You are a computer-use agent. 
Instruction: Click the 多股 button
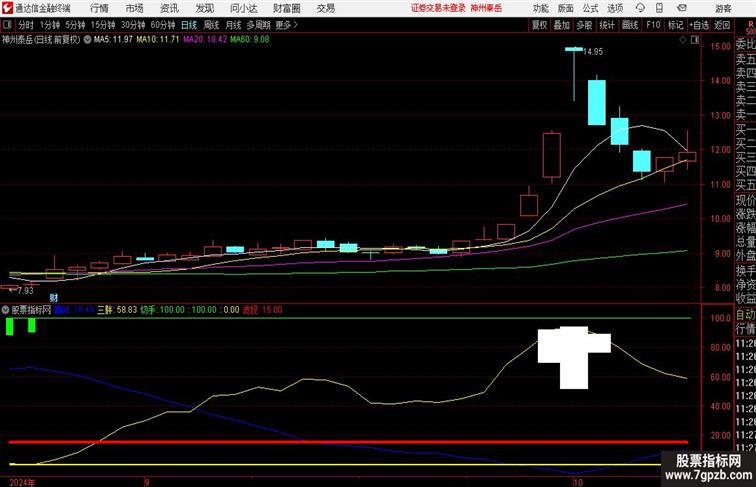[x=584, y=25]
